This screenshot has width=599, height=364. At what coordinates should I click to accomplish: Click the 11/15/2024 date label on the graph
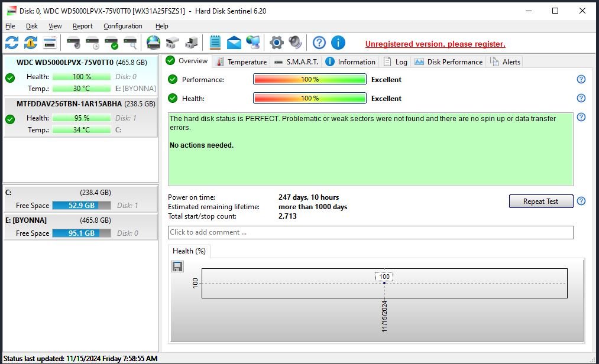coord(384,316)
